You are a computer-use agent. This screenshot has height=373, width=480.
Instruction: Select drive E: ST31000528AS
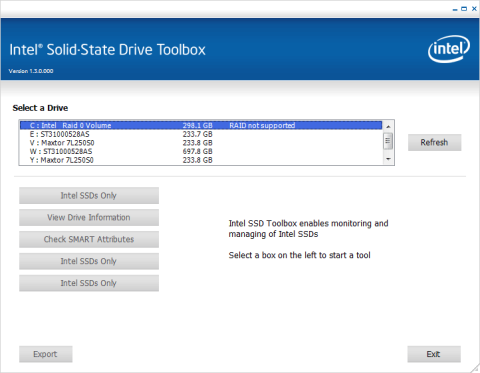point(201,134)
